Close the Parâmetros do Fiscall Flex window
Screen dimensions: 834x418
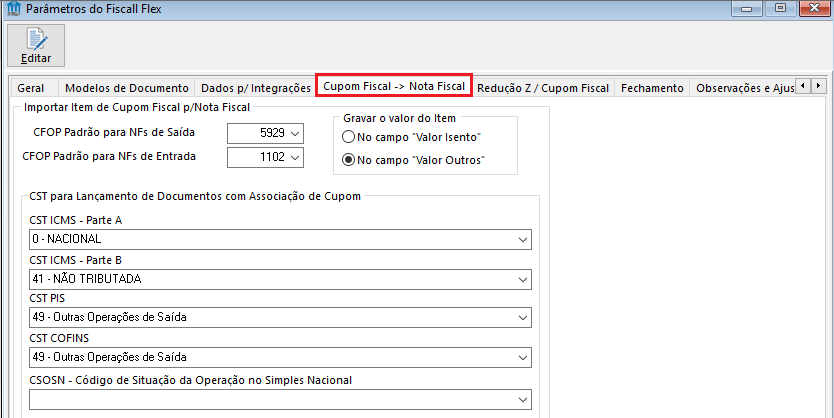pyautogui.click(x=813, y=8)
